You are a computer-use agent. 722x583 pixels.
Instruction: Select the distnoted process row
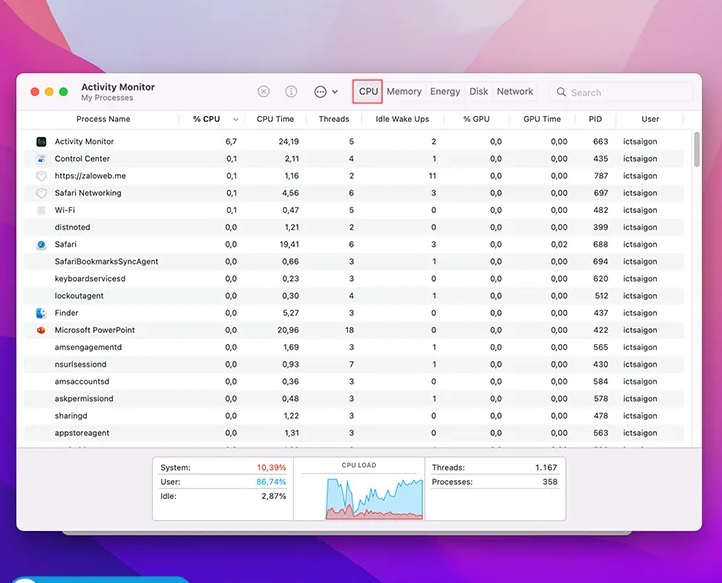pos(354,227)
